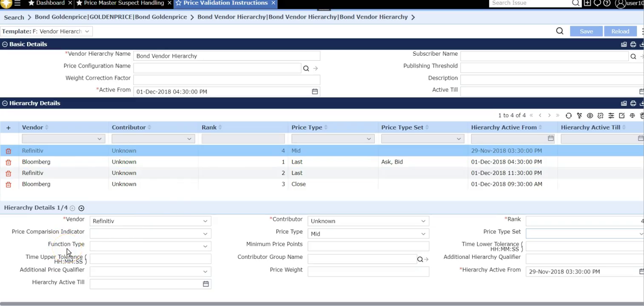This screenshot has height=306, width=644.
Task: Open the hamburger menu icon
Action: [17, 3]
